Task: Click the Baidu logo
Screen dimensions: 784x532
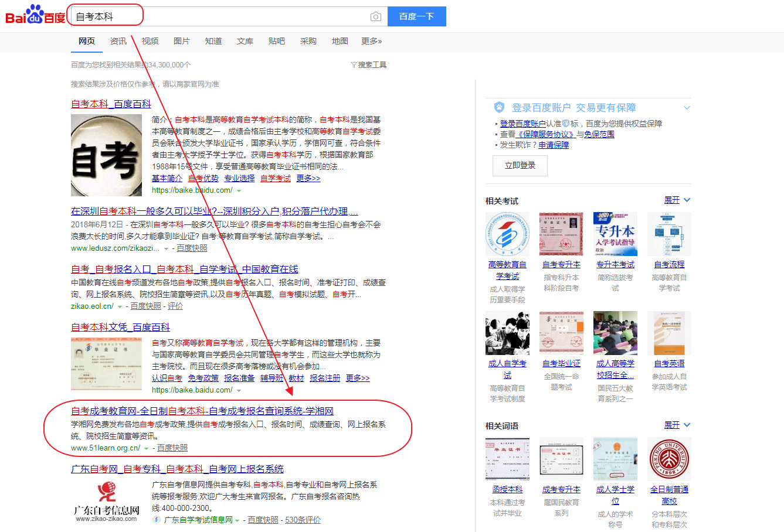Action: [x=35, y=15]
